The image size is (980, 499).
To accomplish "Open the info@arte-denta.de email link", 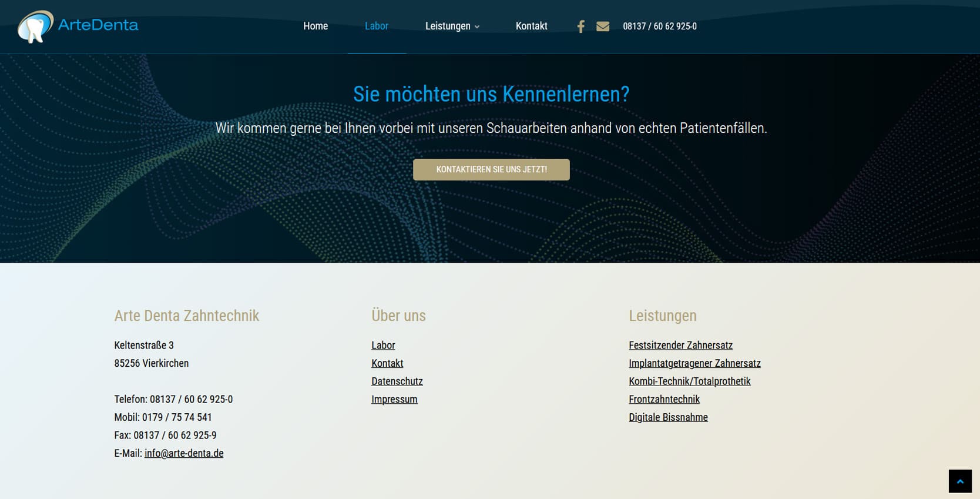I will pyautogui.click(x=184, y=453).
